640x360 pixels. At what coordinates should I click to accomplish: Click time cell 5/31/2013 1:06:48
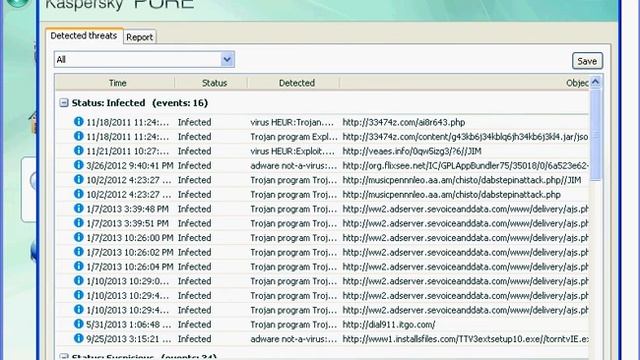tap(129, 324)
